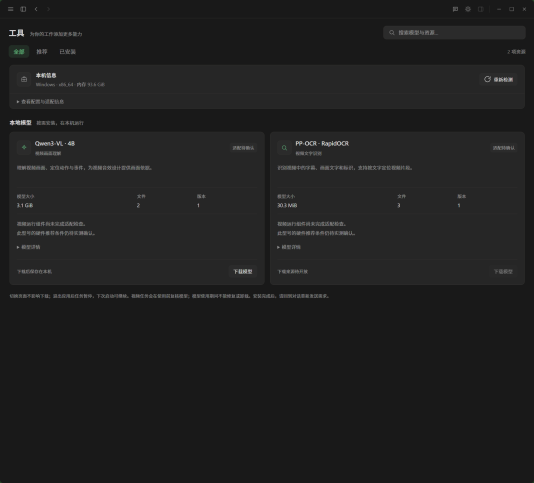
Task: Click the 下载资源待开放 note
Action: 293,271
